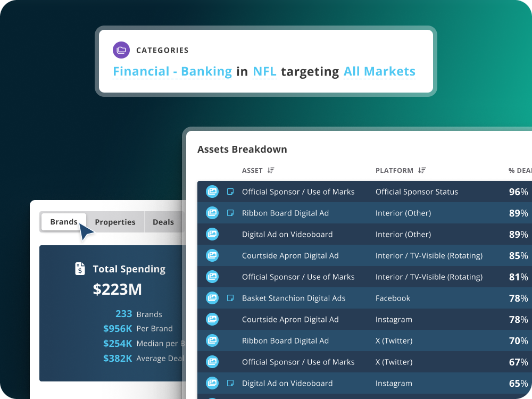Open image icon for Courtside Apron 85% row

(x=212, y=255)
